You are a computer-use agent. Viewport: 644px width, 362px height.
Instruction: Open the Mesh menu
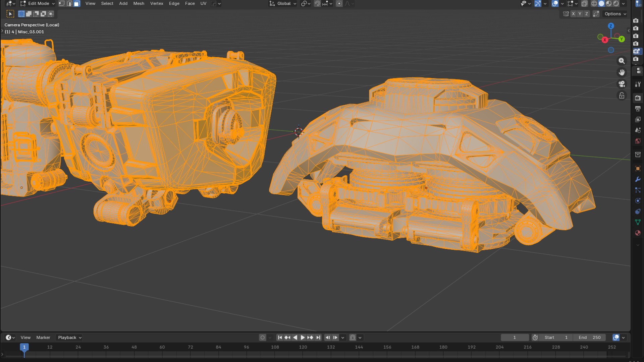pos(139,4)
